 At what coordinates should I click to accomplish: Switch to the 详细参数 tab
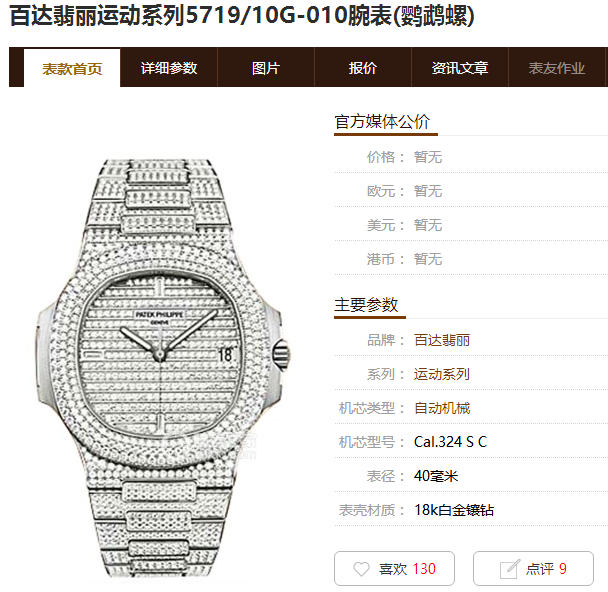tap(169, 68)
